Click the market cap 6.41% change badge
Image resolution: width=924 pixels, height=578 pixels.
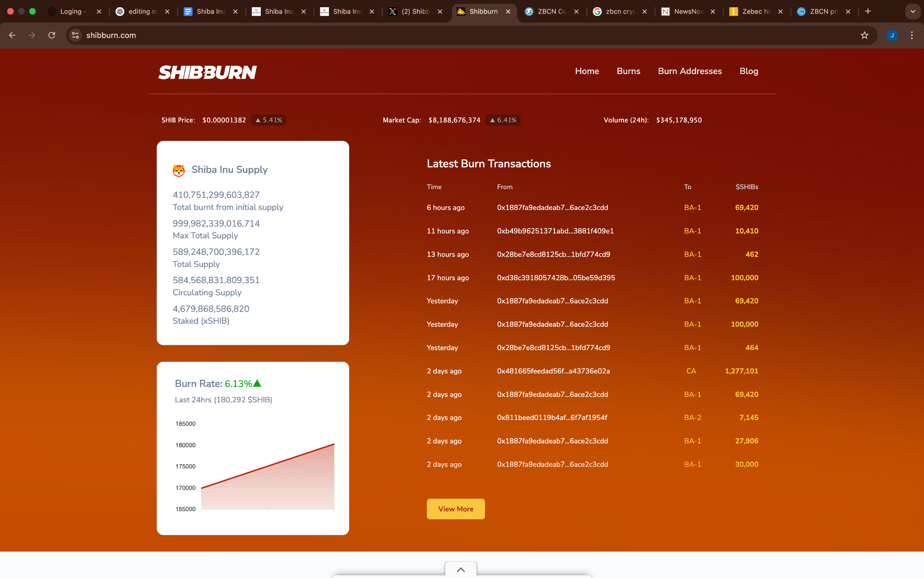point(503,120)
